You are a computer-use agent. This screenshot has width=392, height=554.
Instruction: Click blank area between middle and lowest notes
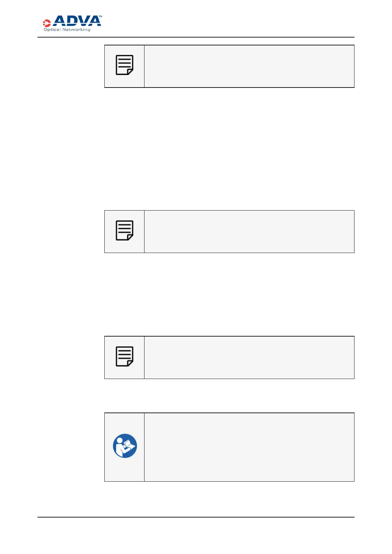tap(229, 294)
